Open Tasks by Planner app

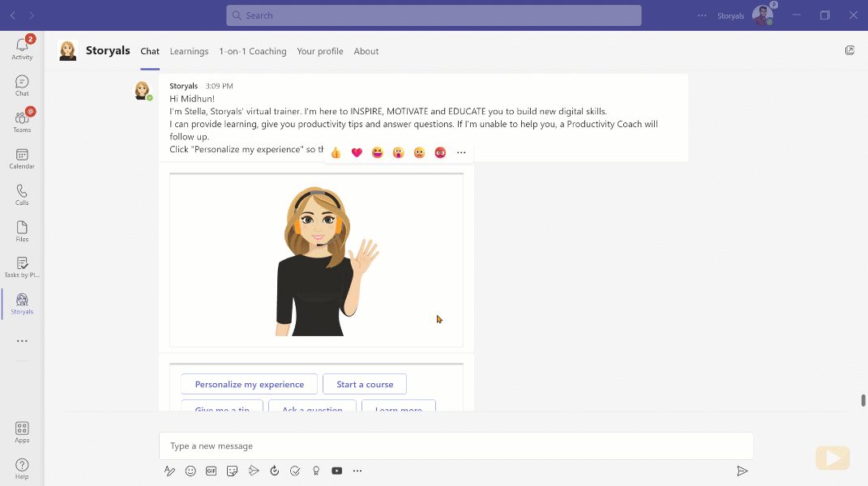click(x=22, y=267)
